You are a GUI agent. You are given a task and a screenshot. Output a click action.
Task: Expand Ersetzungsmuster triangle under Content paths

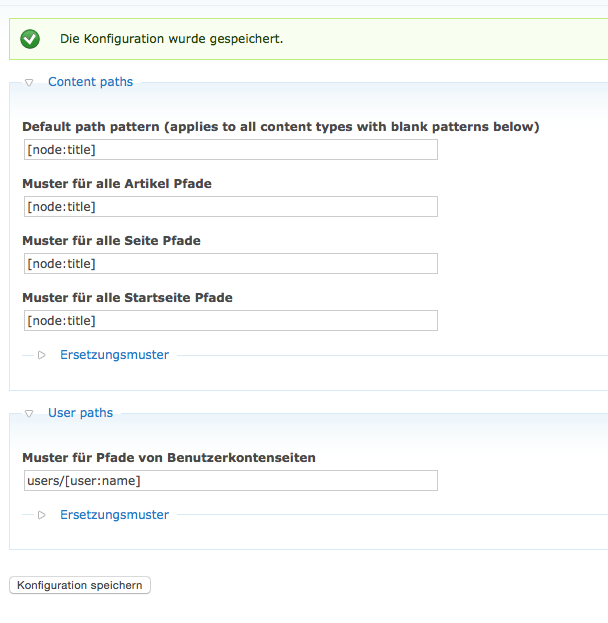42,355
